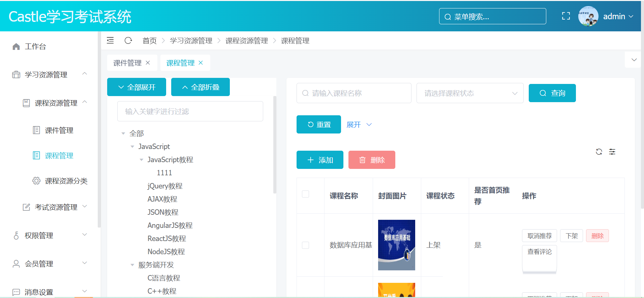The height and width of the screenshot is (298, 644).
Task: Switch to the 课件管理 tab
Action: pyautogui.click(x=127, y=63)
